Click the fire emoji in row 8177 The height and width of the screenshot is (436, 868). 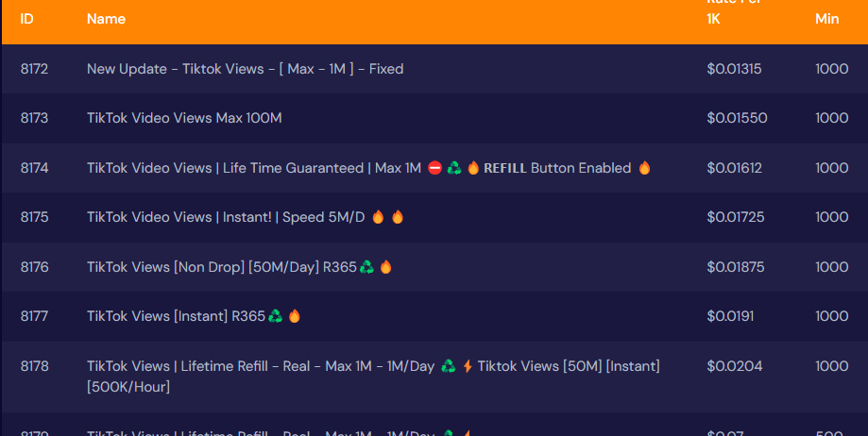pyautogui.click(x=295, y=316)
